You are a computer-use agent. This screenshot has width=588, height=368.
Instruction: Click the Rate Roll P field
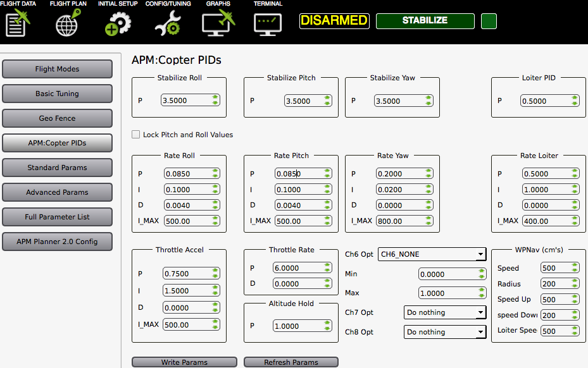click(x=192, y=173)
